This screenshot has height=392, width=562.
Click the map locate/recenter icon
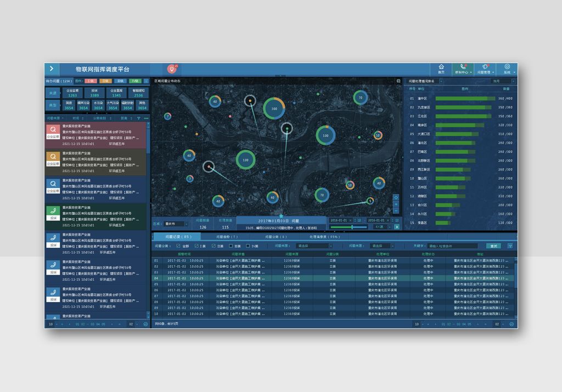pyautogui.click(x=396, y=197)
